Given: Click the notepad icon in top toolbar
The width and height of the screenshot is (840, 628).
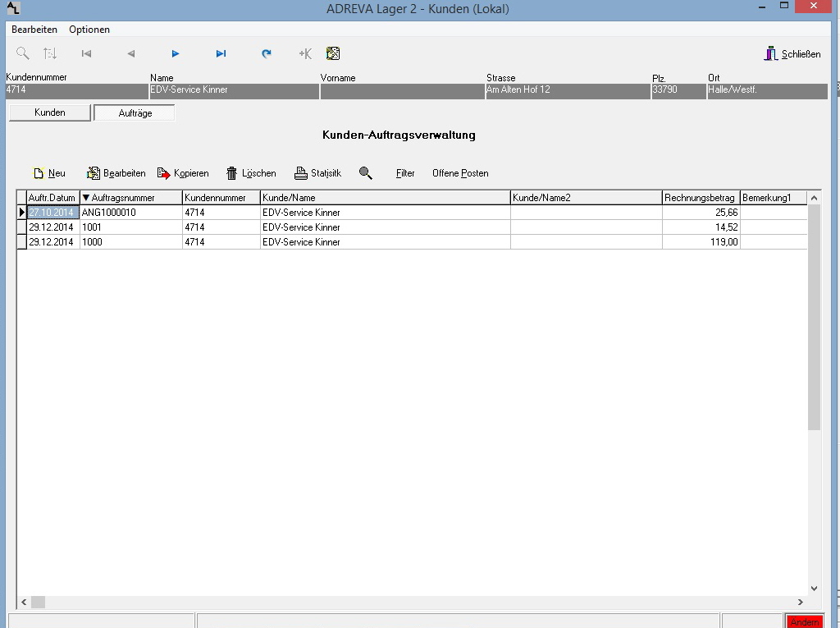Looking at the screenshot, I should (x=333, y=53).
